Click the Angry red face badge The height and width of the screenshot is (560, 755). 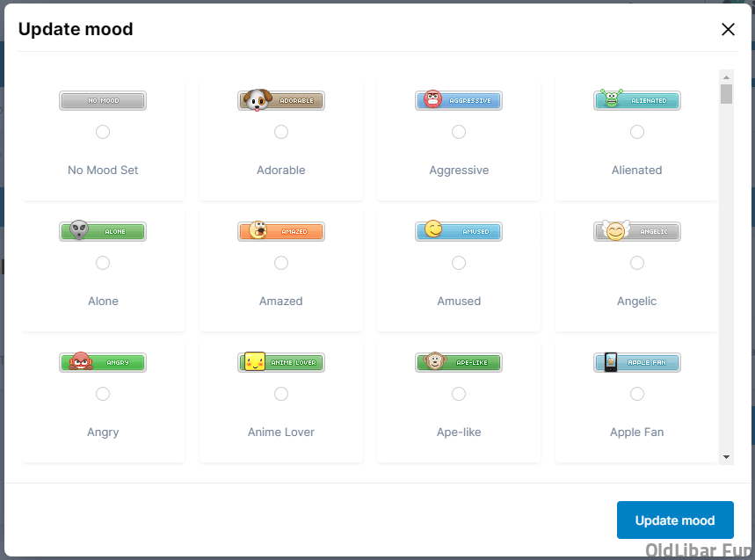click(x=103, y=362)
